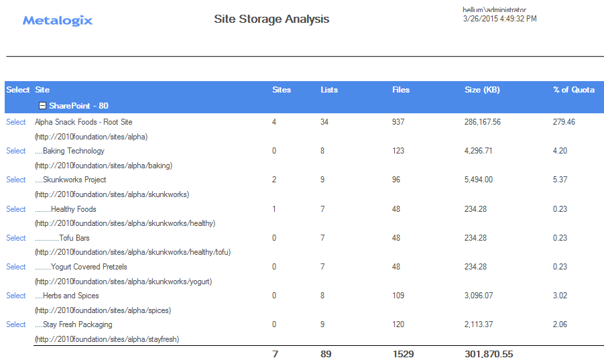Click the Files column header
This screenshot has width=604, height=364.
click(401, 90)
